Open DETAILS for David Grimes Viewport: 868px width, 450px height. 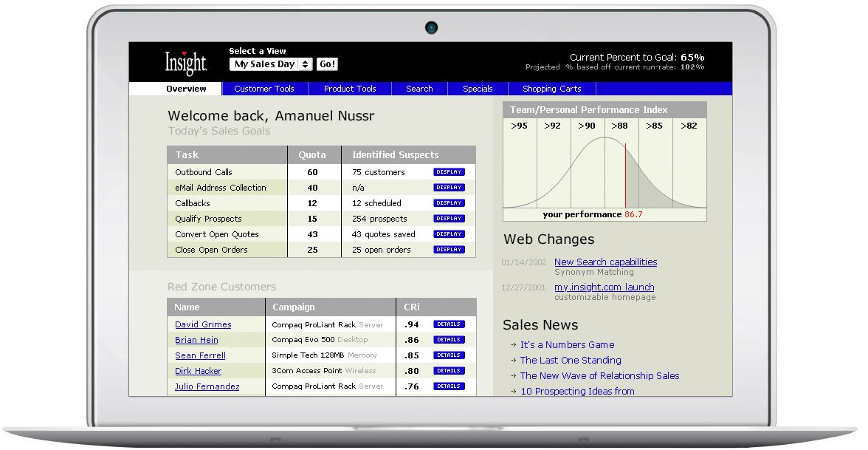[449, 324]
